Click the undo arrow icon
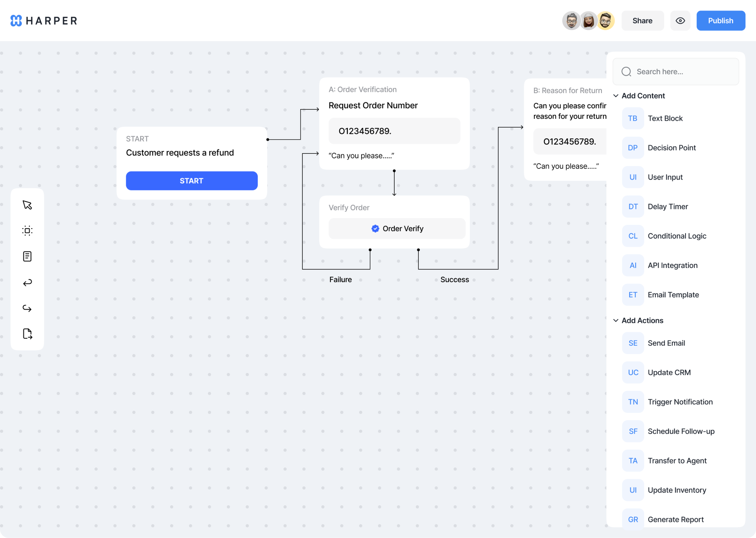Image resolution: width=756 pixels, height=538 pixels. coord(27,282)
